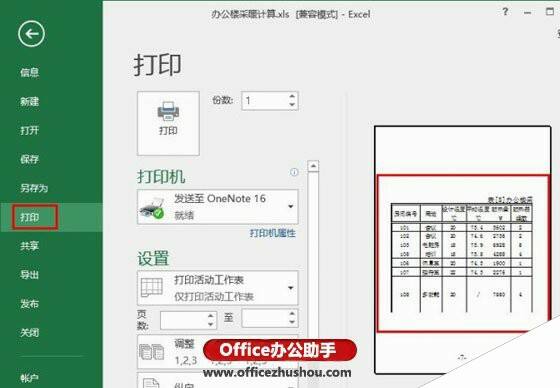Select 新建 (New) in the sidebar
This screenshot has width=560, height=388.
(29, 101)
